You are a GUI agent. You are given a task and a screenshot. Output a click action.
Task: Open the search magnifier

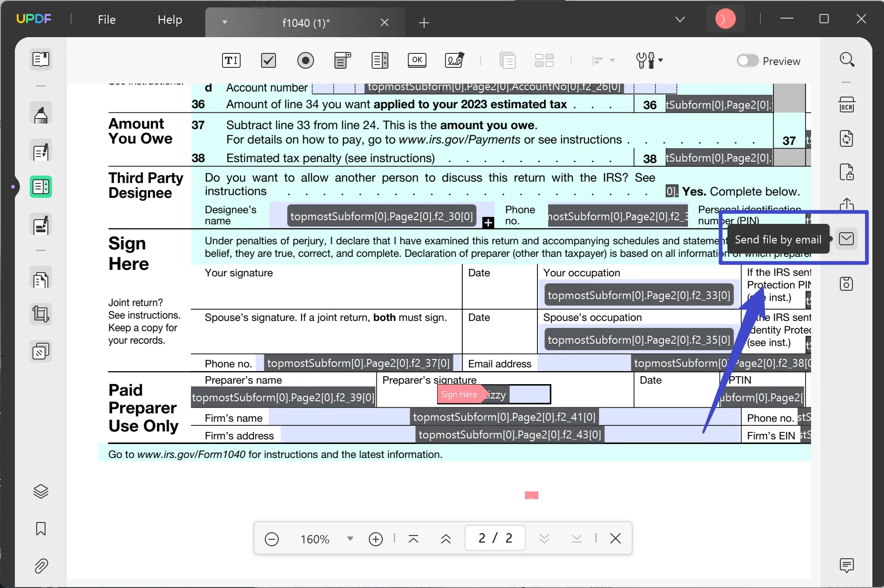pos(847,59)
